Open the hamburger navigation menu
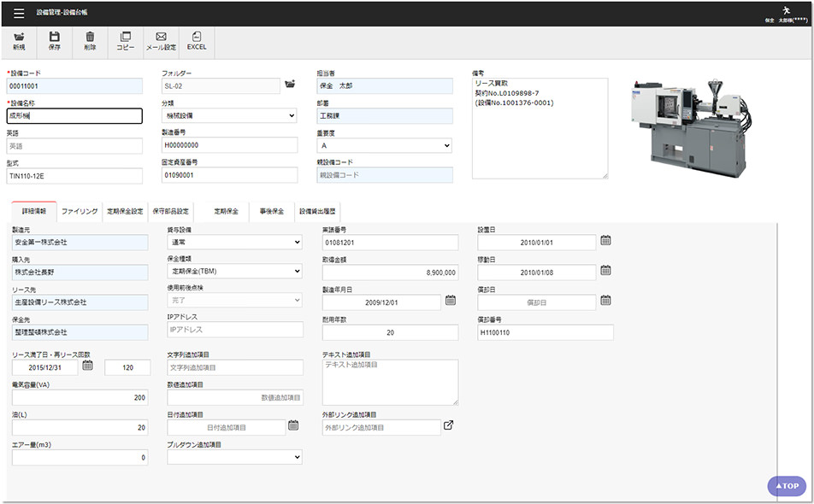The width and height of the screenshot is (814, 504). [x=19, y=14]
